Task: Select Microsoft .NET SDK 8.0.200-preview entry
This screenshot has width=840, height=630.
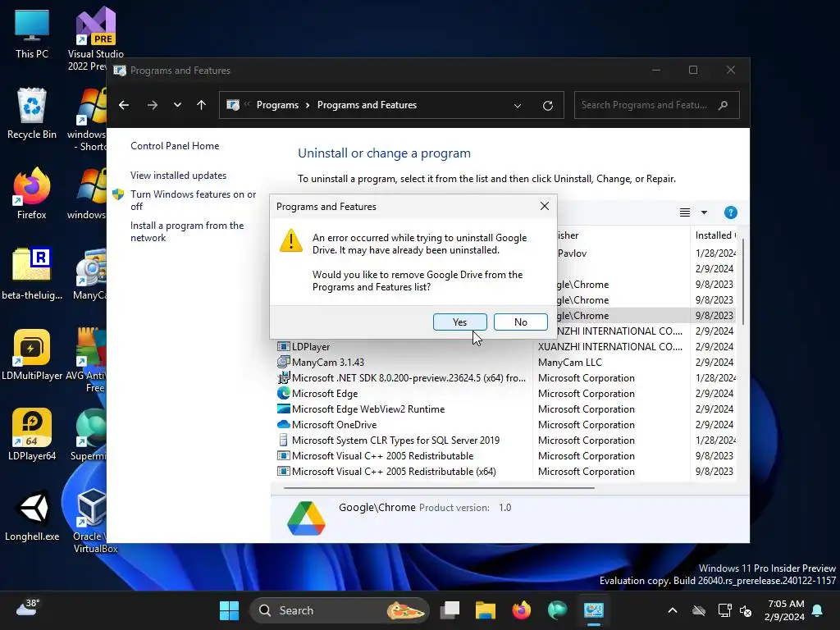Action: point(409,377)
